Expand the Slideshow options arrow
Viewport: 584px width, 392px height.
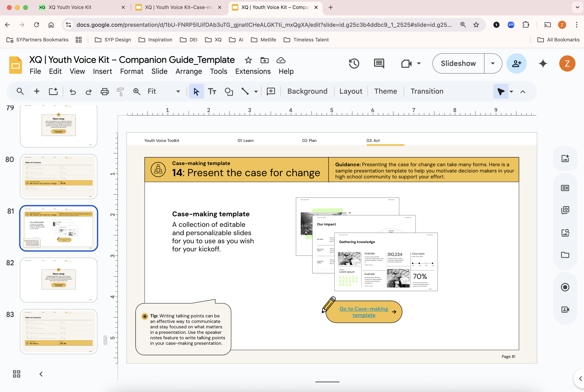click(x=492, y=64)
